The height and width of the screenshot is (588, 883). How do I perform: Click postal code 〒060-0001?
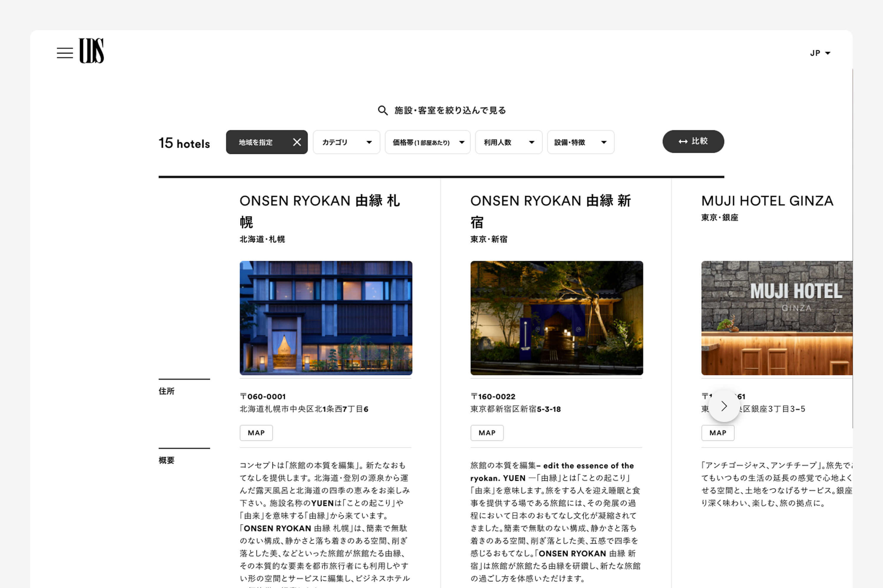[x=263, y=396]
